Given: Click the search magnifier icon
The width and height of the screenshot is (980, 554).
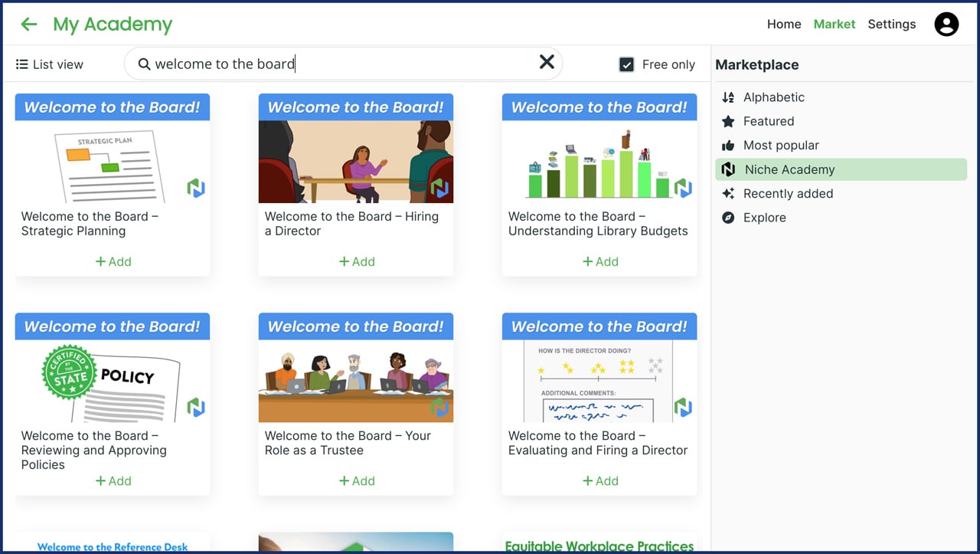Looking at the screenshot, I should click(145, 64).
